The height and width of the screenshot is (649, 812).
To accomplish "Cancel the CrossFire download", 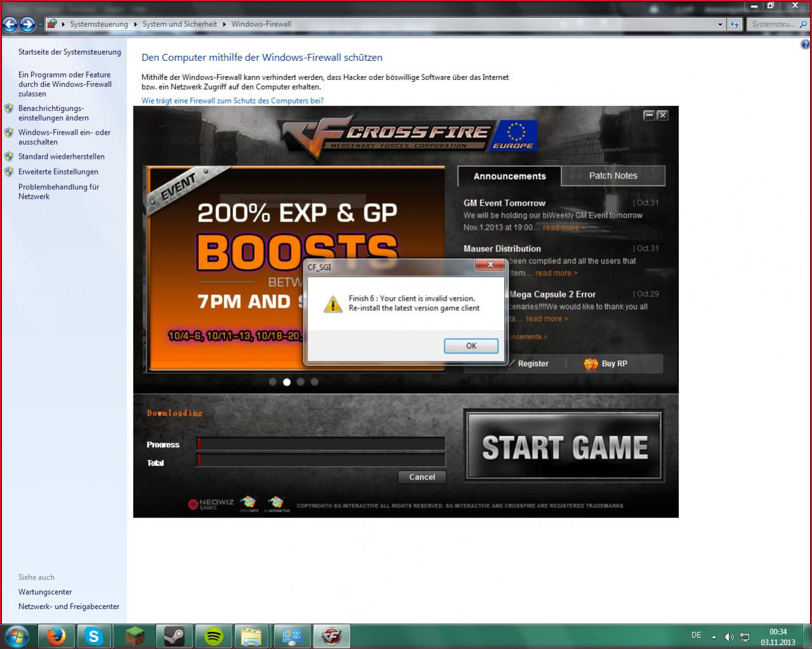I will pos(422,477).
